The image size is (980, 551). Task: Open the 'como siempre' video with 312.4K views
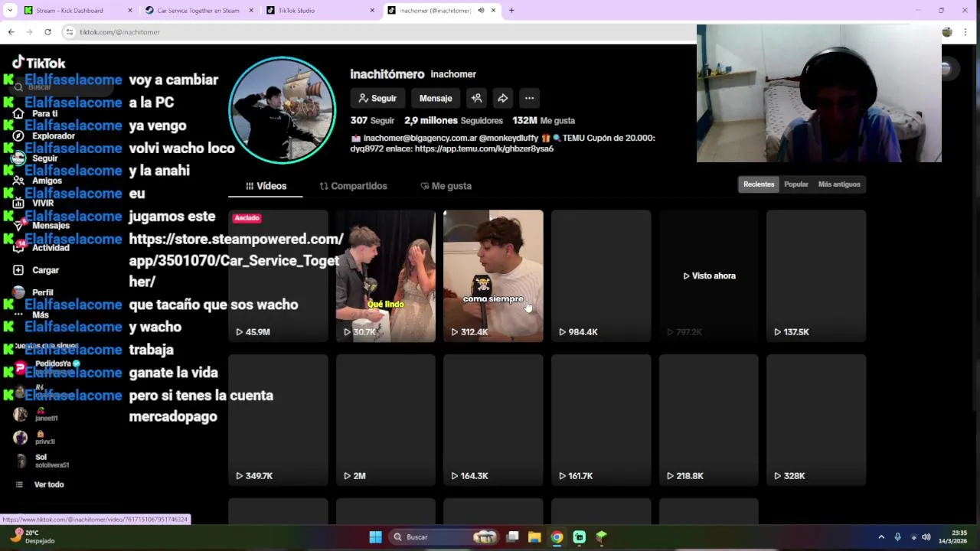pos(493,275)
